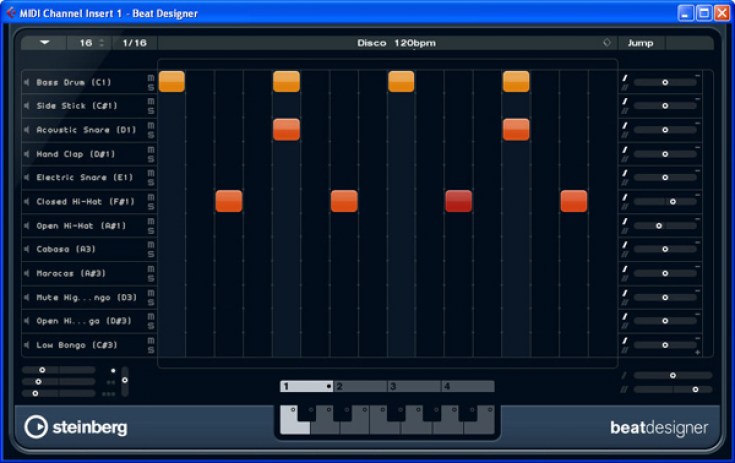Switch to pattern subbank 3

click(x=414, y=386)
